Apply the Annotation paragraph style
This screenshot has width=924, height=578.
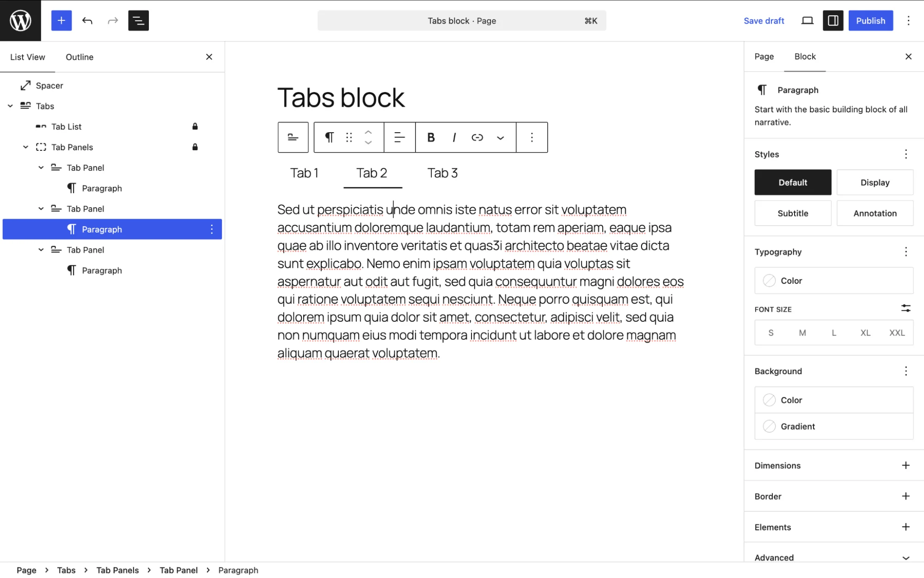875,213
